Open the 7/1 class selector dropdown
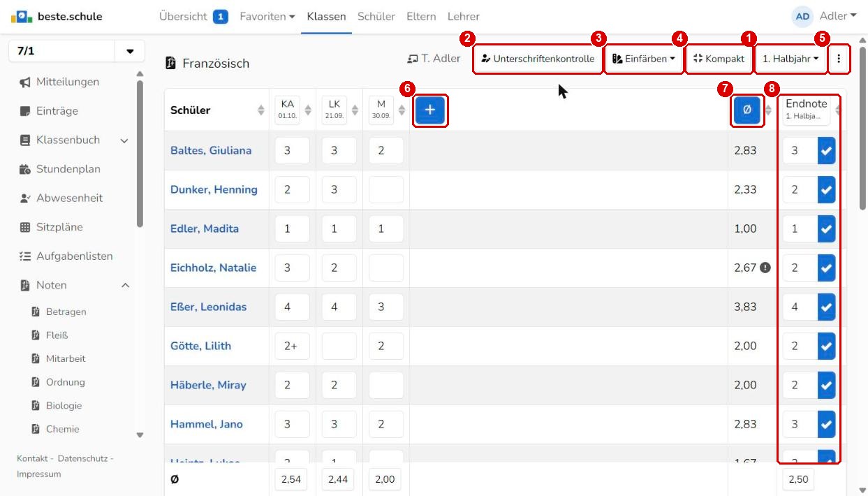The height and width of the screenshot is (496, 868). (130, 52)
